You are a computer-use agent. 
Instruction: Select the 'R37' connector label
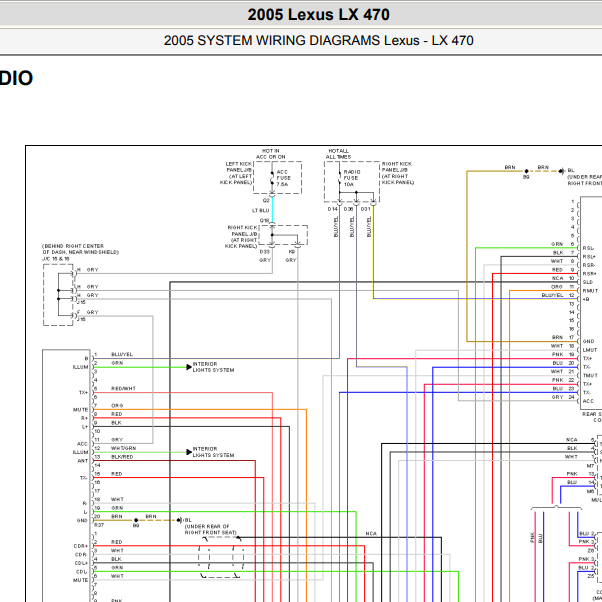pos(99,525)
